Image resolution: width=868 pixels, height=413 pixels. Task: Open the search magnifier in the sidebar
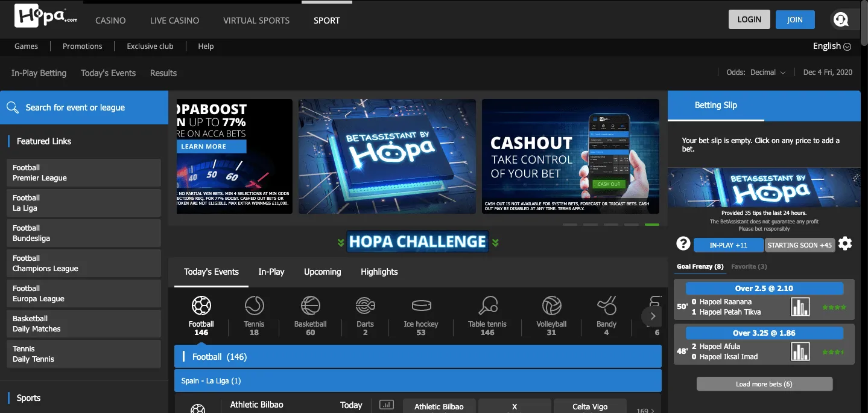pyautogui.click(x=13, y=107)
